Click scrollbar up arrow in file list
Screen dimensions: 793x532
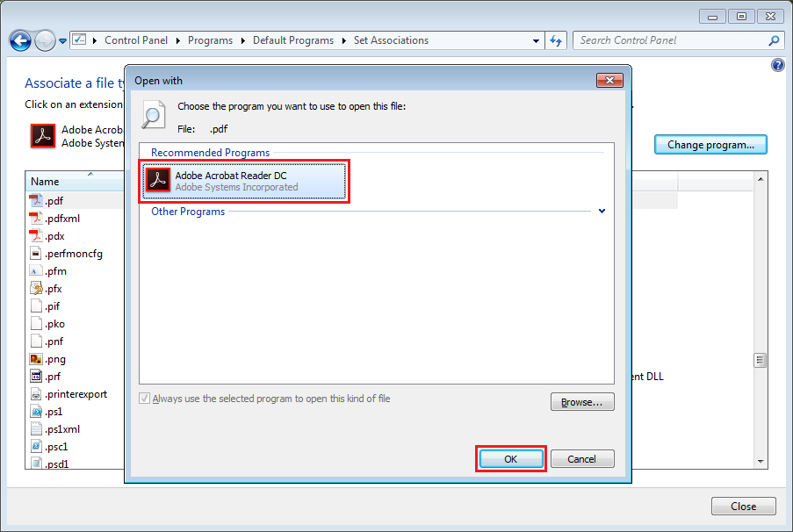click(x=761, y=179)
